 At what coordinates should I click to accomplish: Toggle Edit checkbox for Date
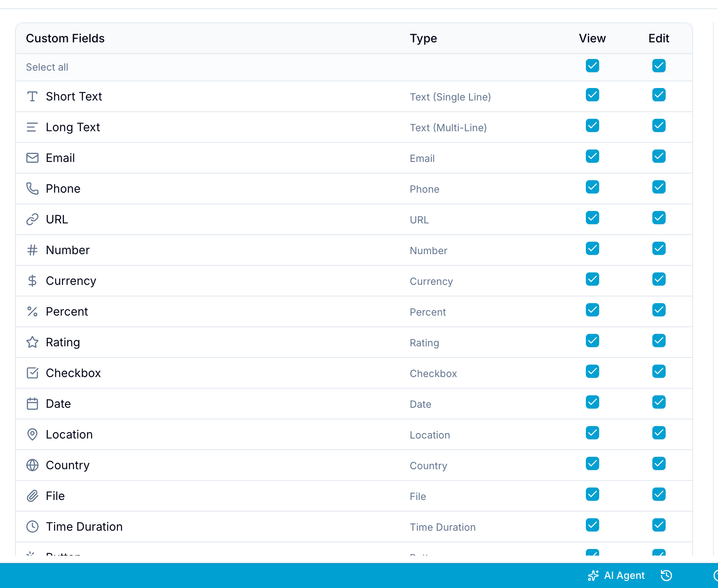[659, 402]
